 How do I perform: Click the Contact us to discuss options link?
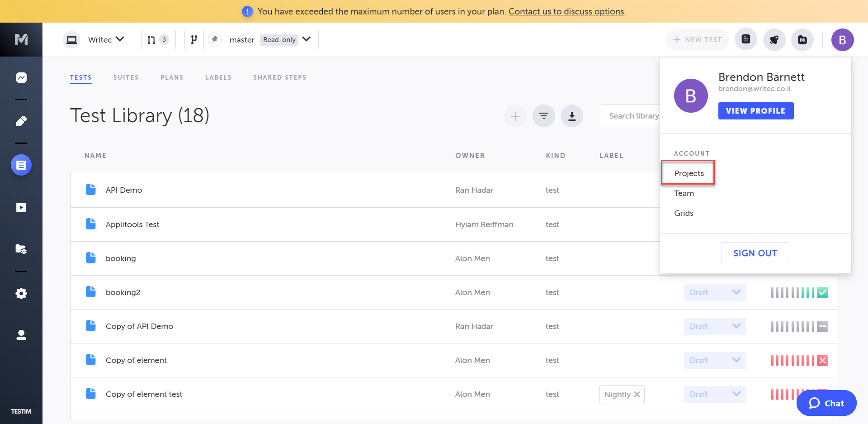566,11
